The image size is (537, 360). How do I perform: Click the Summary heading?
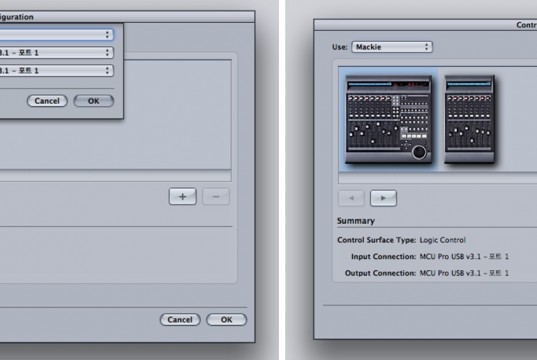click(x=356, y=221)
